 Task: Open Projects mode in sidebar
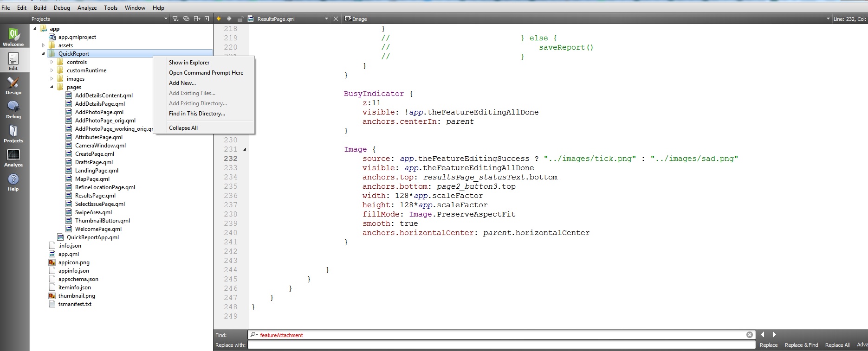tap(13, 134)
